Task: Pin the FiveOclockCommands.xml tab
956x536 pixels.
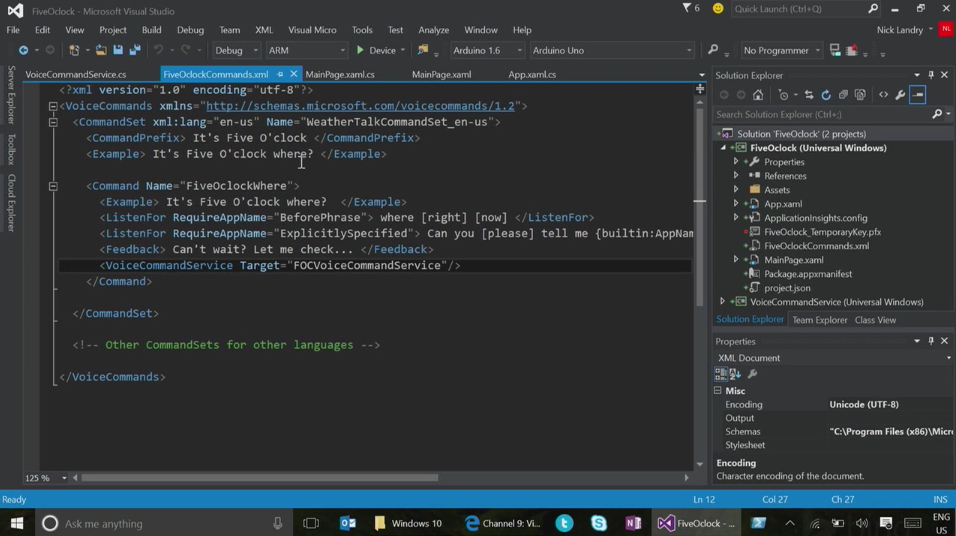Action: click(x=280, y=74)
